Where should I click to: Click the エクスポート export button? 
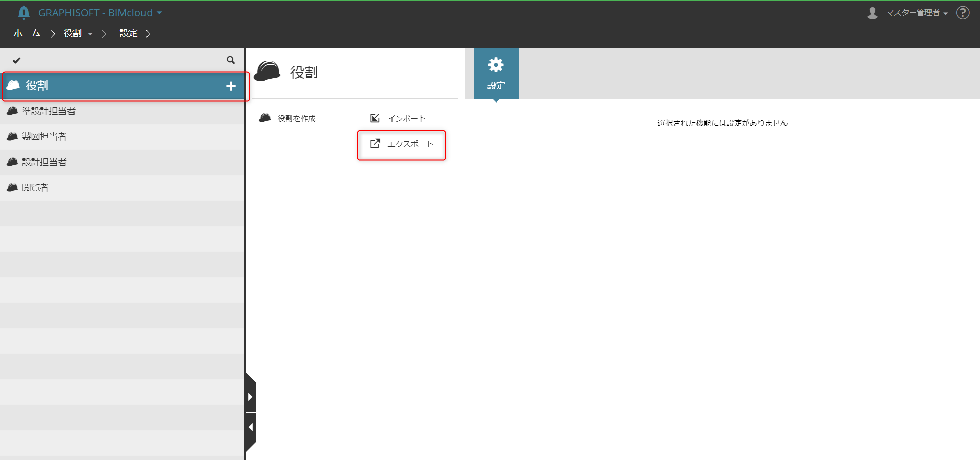[402, 144]
